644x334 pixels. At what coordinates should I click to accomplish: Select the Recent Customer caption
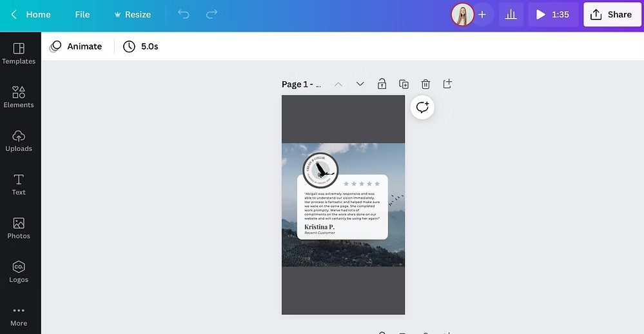coord(320,233)
